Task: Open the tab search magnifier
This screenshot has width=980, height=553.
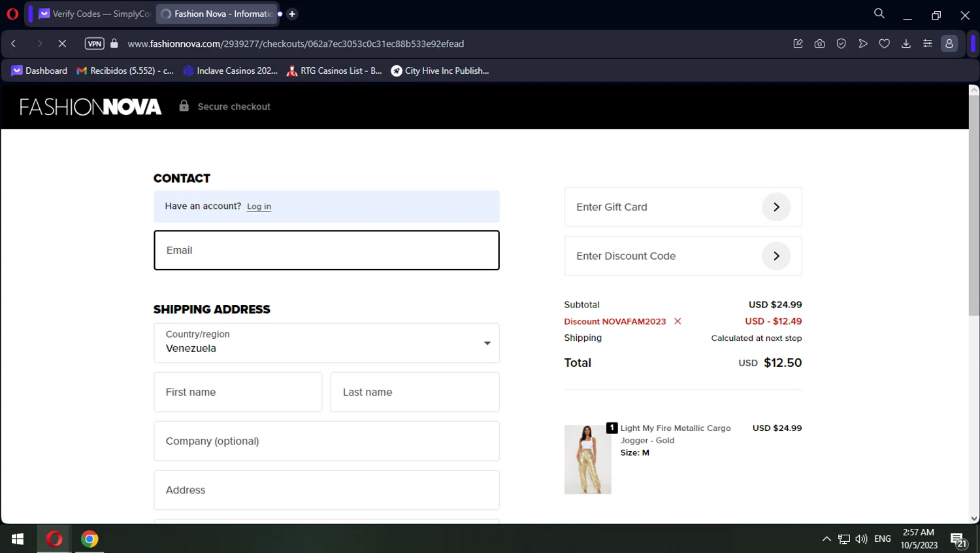Action: pyautogui.click(x=879, y=14)
